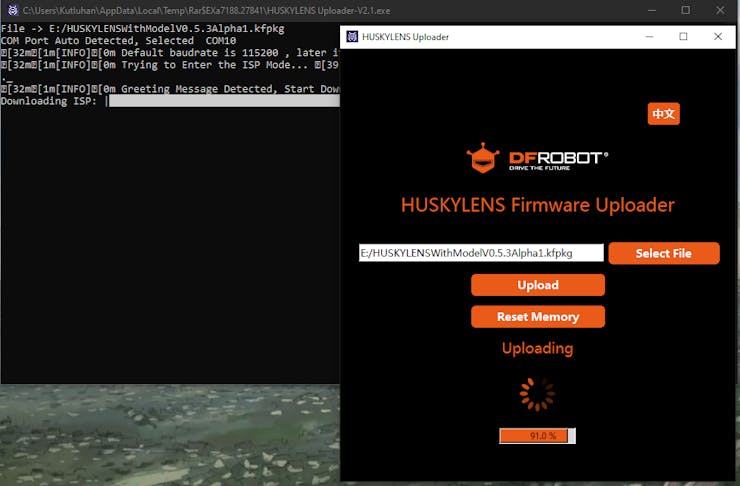Click the 91.0 % upload progress bar
The width and height of the screenshot is (740, 486).
click(538, 436)
